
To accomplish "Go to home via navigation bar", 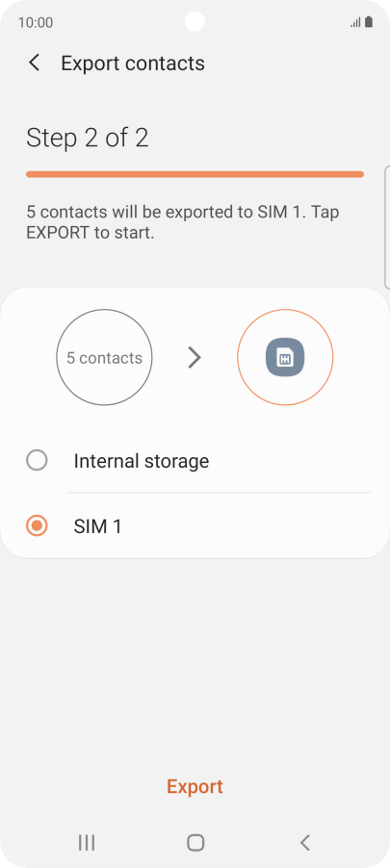I will 195,843.
